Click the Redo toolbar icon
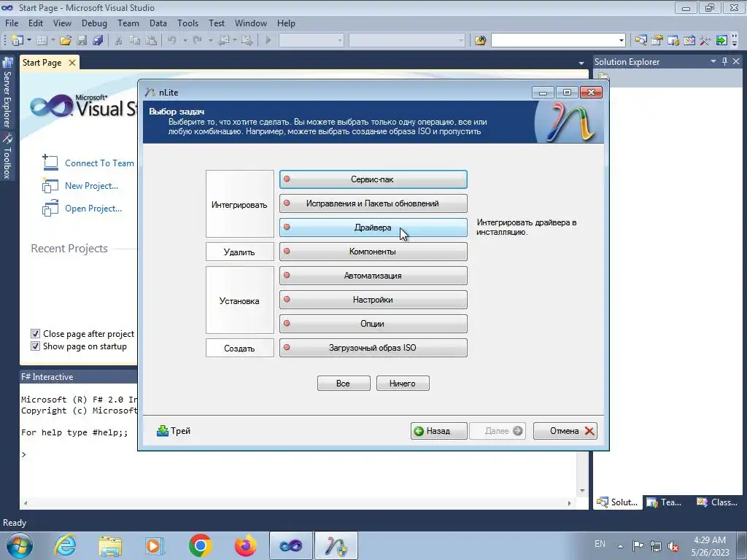The width and height of the screenshot is (747, 560). [x=197, y=41]
